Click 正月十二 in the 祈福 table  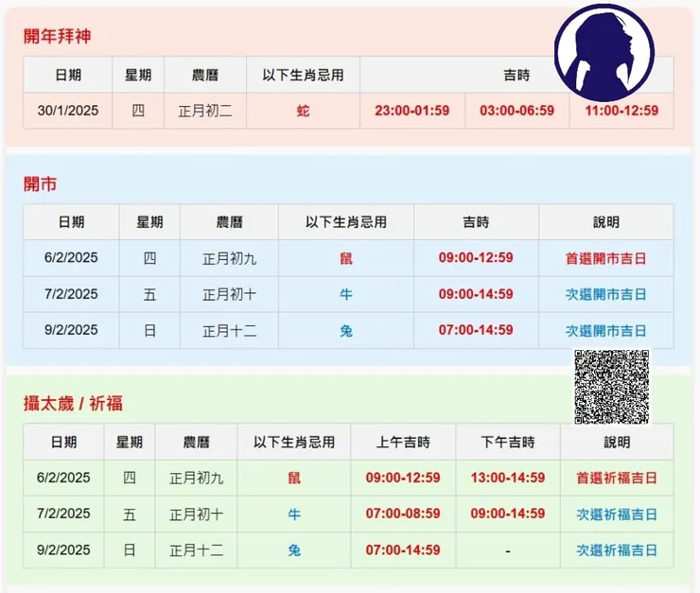(197, 550)
